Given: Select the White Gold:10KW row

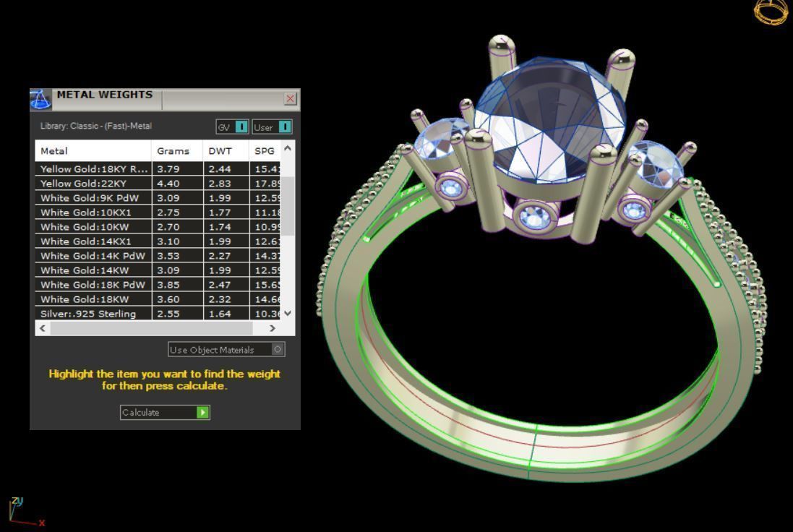Looking at the screenshot, I should (158, 227).
